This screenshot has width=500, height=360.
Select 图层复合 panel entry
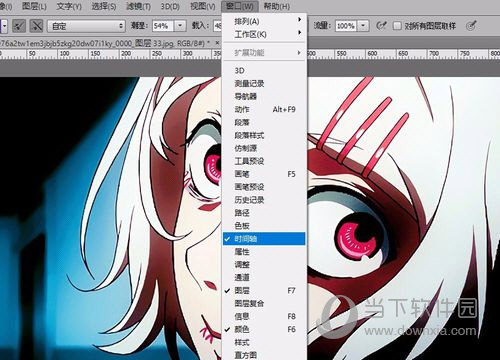264,303
